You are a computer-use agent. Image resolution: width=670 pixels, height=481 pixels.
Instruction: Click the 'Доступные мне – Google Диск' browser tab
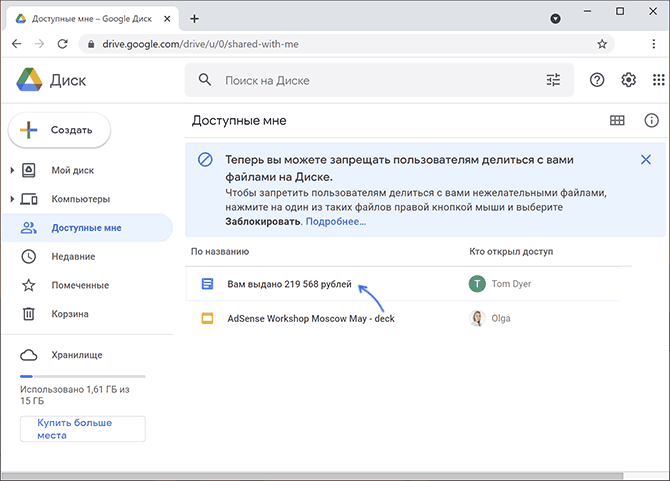[92, 19]
